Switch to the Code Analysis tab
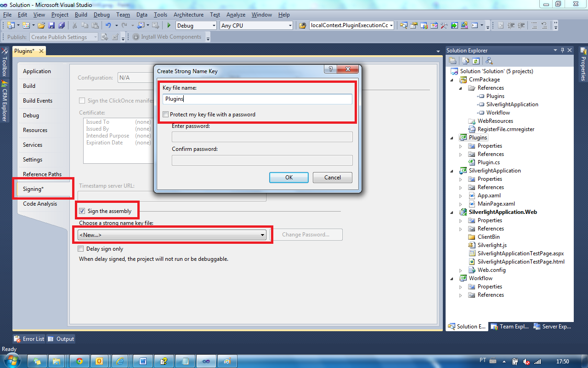 [x=40, y=204]
